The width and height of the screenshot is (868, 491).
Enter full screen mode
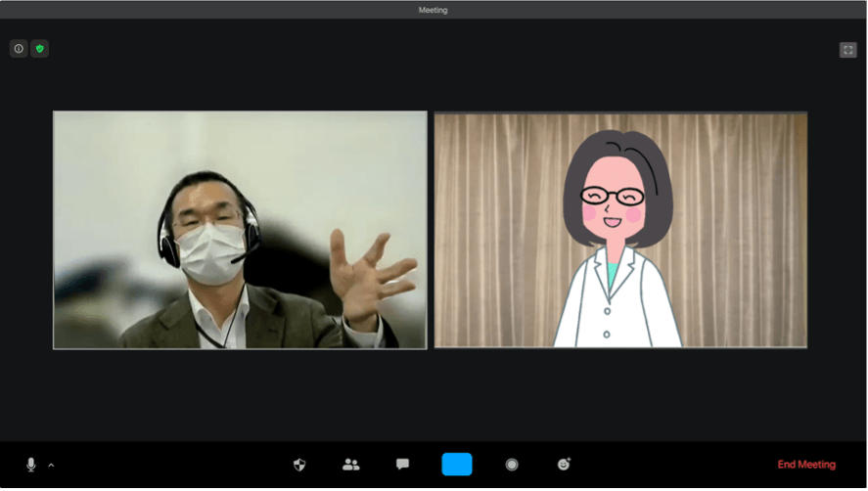tap(847, 51)
